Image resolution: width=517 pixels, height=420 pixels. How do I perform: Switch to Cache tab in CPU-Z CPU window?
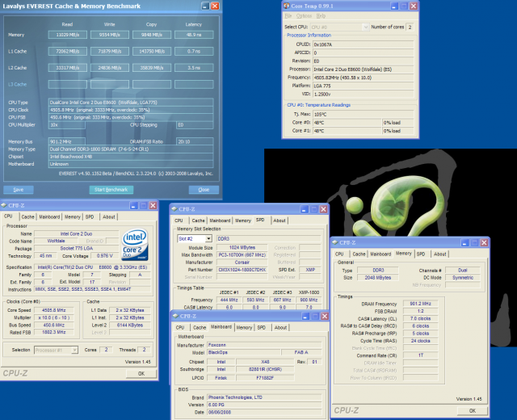[x=27, y=216]
